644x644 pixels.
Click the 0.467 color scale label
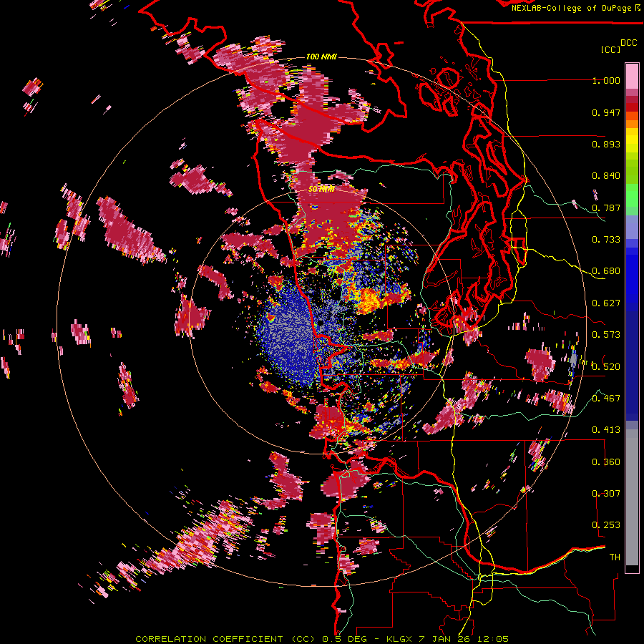(x=606, y=399)
